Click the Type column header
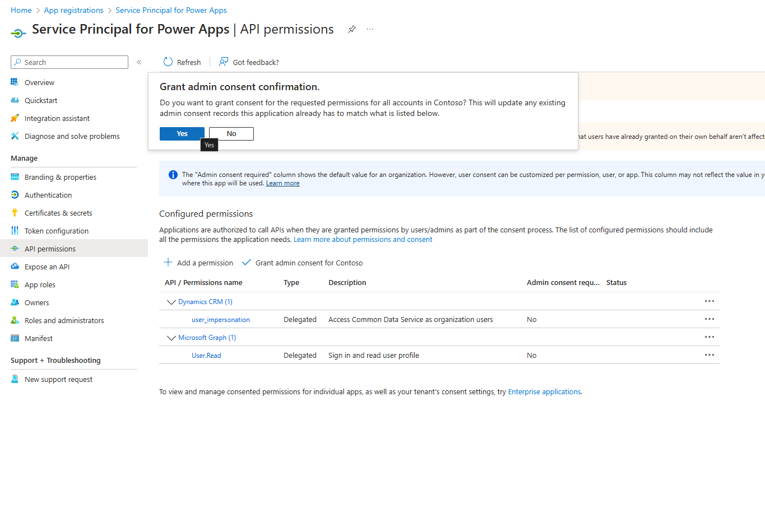Viewport: 765px width, 532px height. [x=291, y=282]
